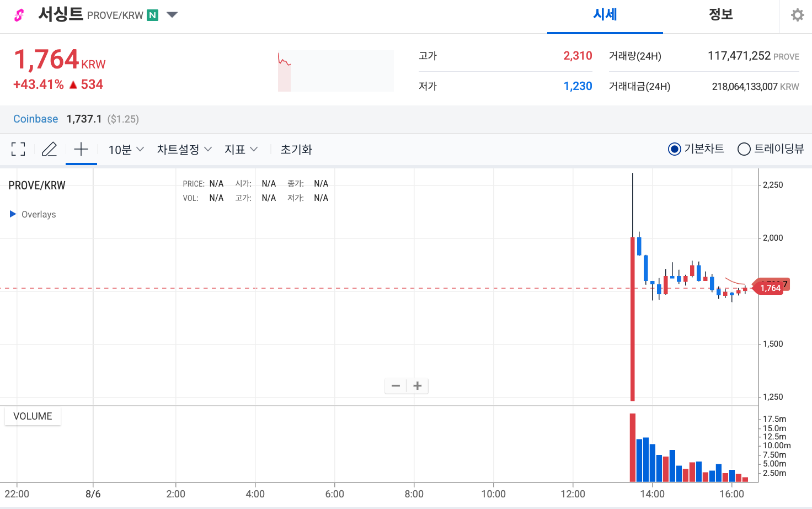Expand the Overlays section
Screen dimensions: 812x509
click(x=13, y=214)
